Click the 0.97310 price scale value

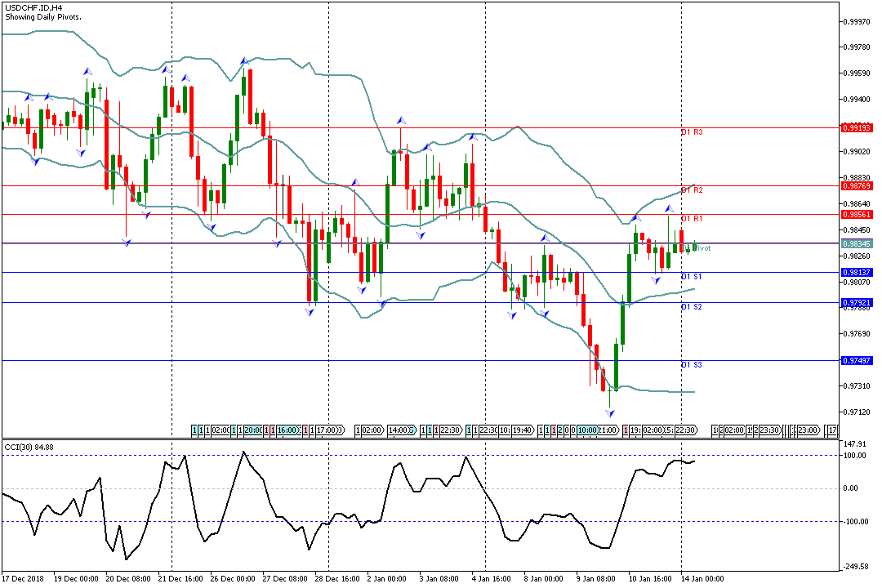857,386
